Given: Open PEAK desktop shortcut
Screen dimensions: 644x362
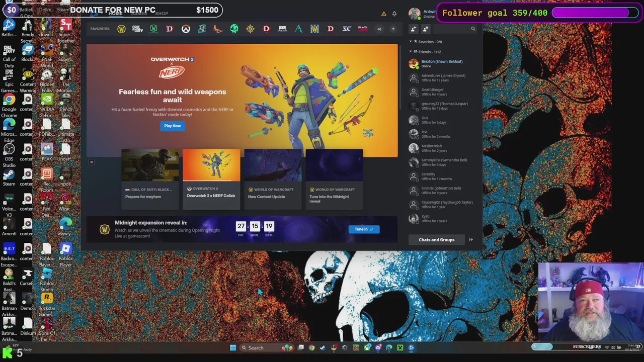Looking at the screenshot, I should (47, 152).
